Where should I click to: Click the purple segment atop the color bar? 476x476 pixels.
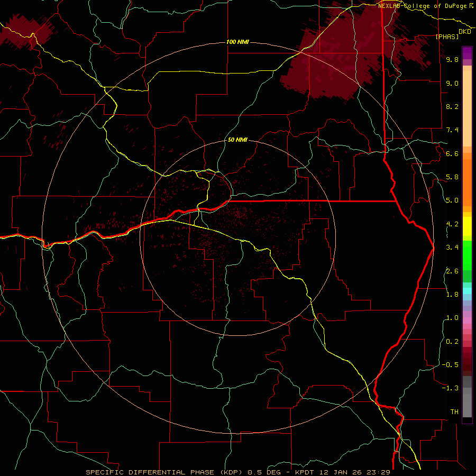click(x=467, y=53)
